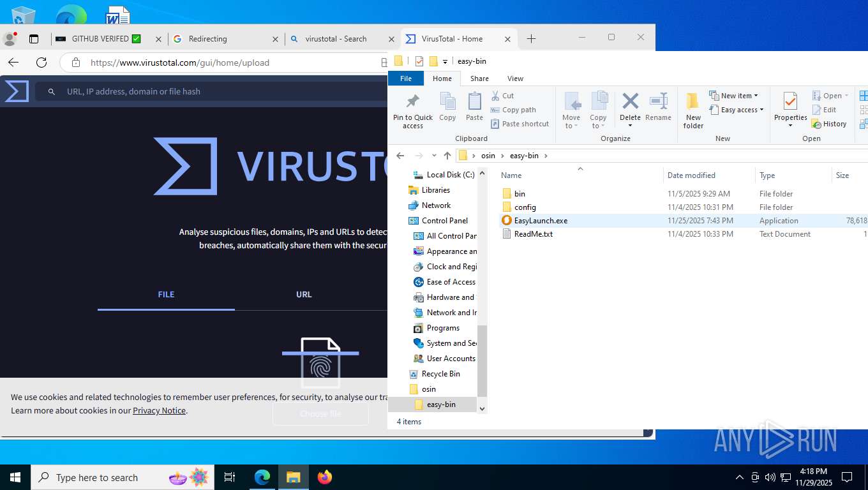This screenshot has height=490, width=868.
Task: Select Recycle Bin in navigation pane
Action: (x=440, y=374)
